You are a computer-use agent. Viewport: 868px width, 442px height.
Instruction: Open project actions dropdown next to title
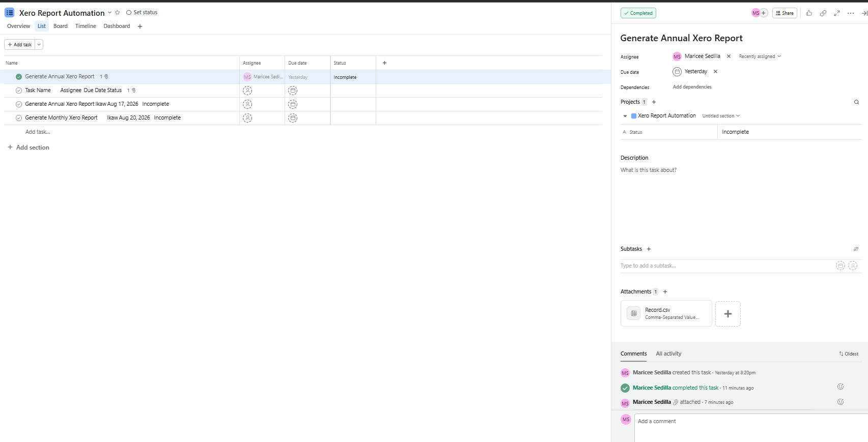(x=109, y=13)
